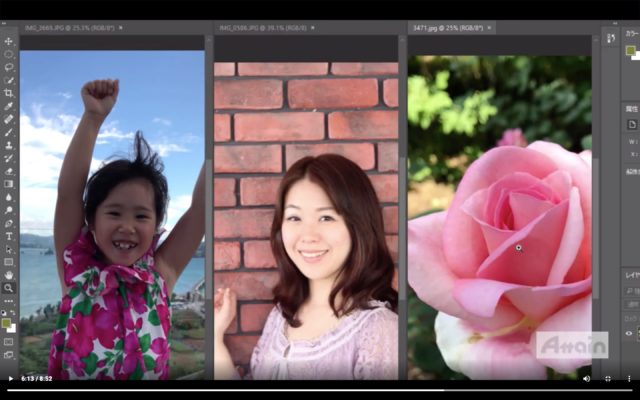
Task: Close the IMG_2669.JPG document tab
Action: [120, 28]
